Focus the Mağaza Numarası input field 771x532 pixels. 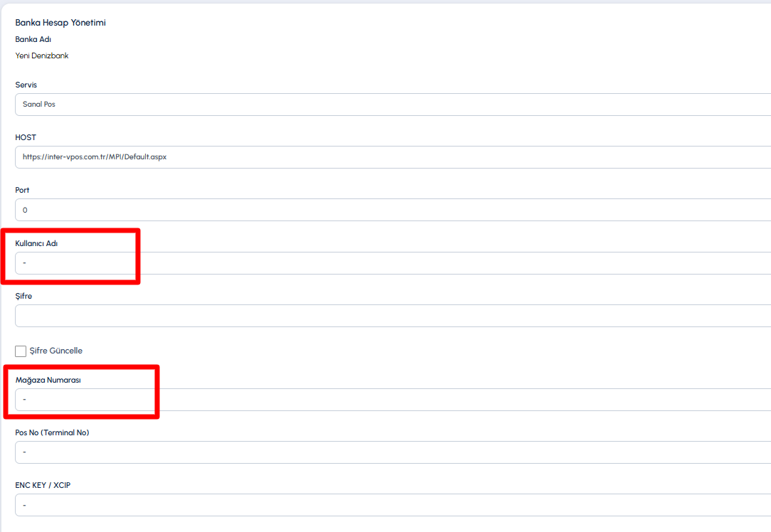[393, 400]
